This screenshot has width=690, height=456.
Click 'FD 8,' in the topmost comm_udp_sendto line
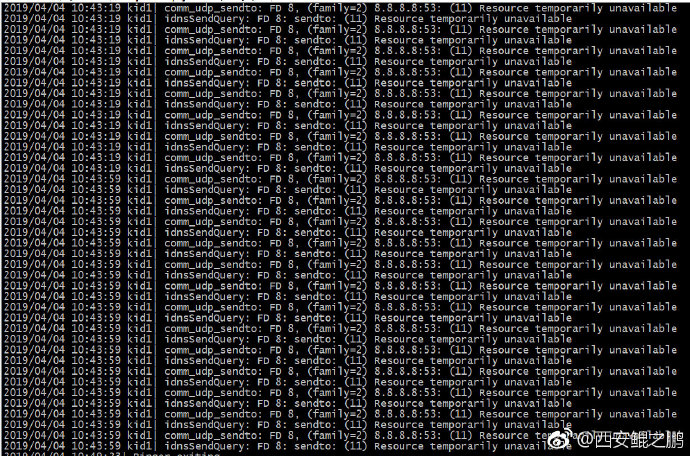coord(284,8)
